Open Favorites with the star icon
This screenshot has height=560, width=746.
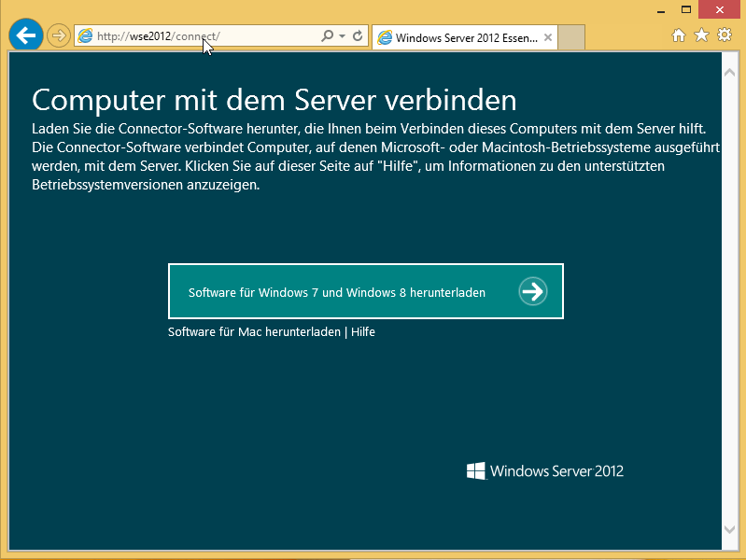click(701, 35)
